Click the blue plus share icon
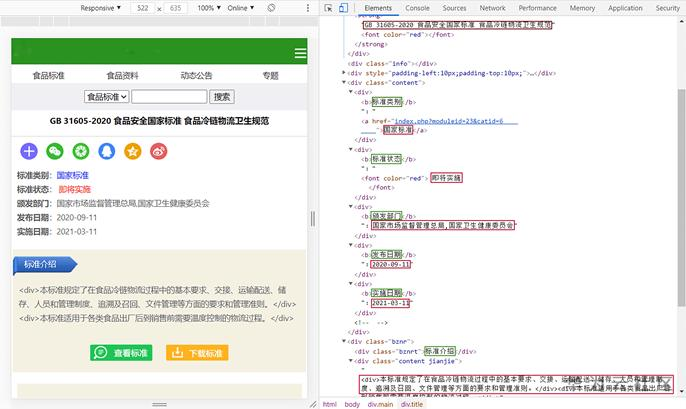The height and width of the screenshot is (409, 686). (x=29, y=151)
